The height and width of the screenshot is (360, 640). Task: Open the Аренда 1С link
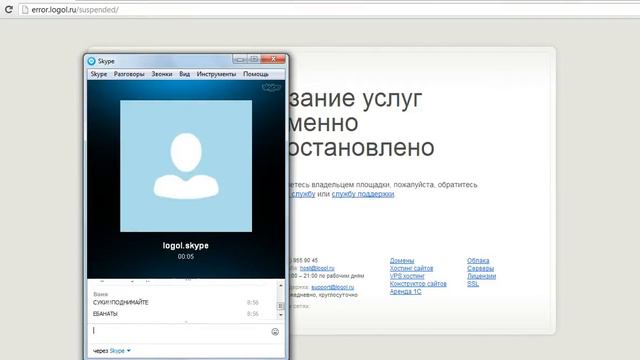pyautogui.click(x=405, y=291)
